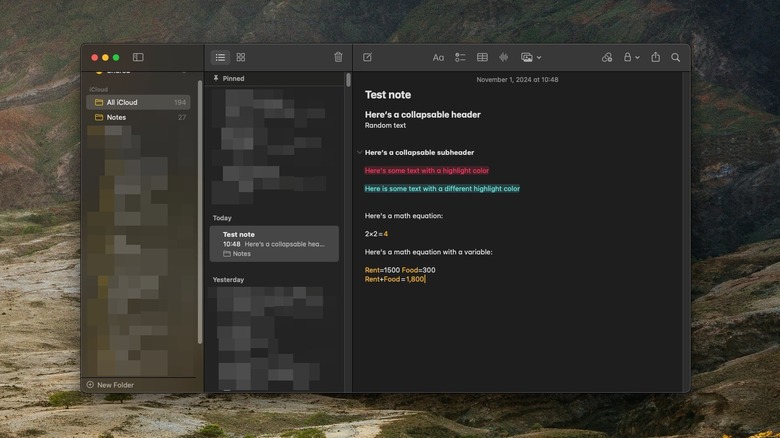Collapse the 'Here's a collapsable subheader' section
This screenshot has width=780, height=438.
(x=359, y=153)
